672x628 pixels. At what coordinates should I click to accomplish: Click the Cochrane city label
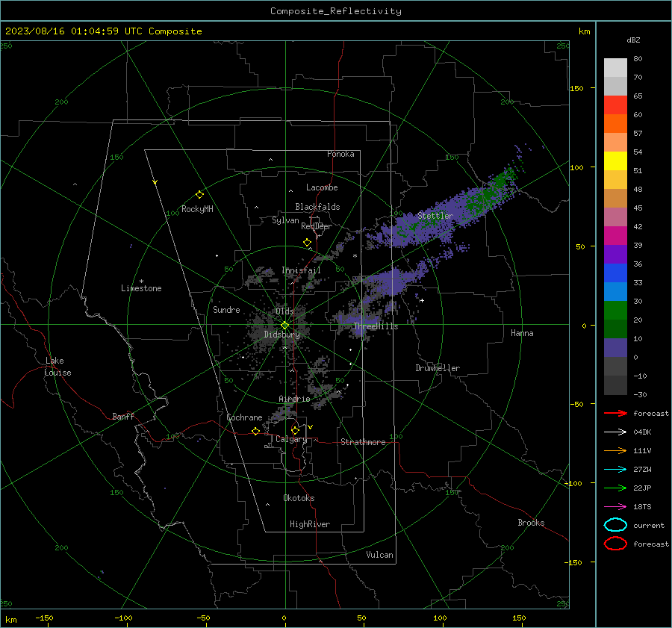(x=244, y=417)
